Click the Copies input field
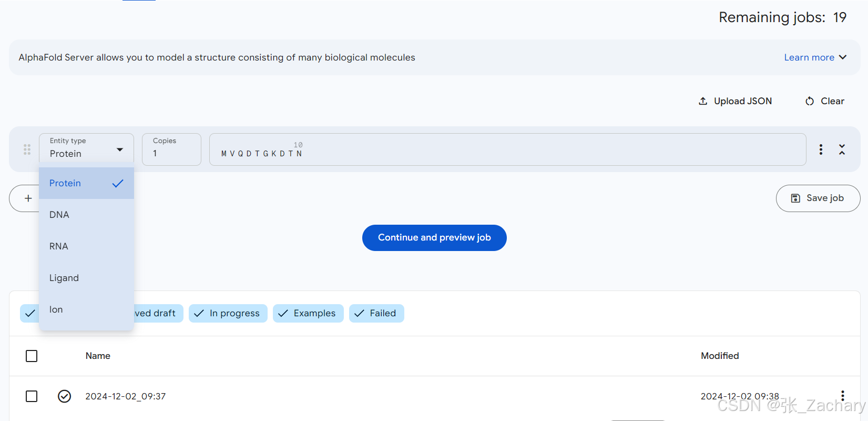 pyautogui.click(x=171, y=149)
